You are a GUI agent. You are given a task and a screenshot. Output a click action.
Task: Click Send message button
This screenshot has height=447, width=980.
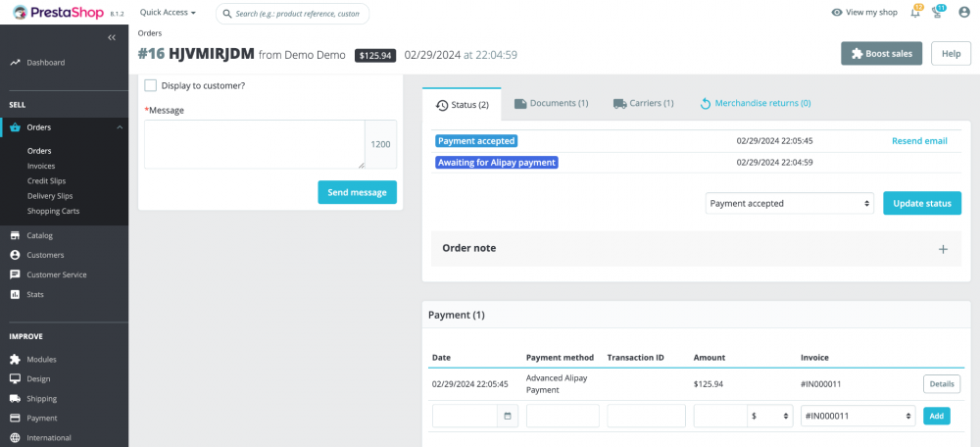pos(357,192)
